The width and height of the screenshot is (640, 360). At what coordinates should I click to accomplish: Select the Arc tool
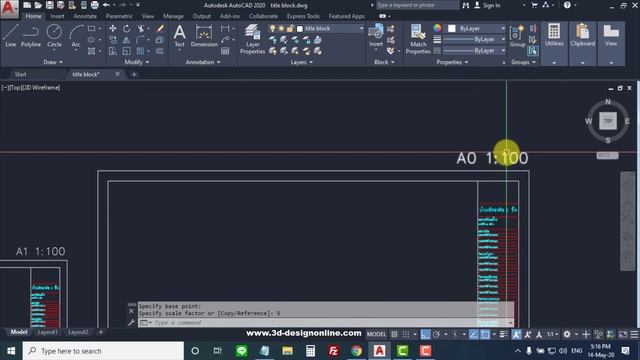(76, 36)
